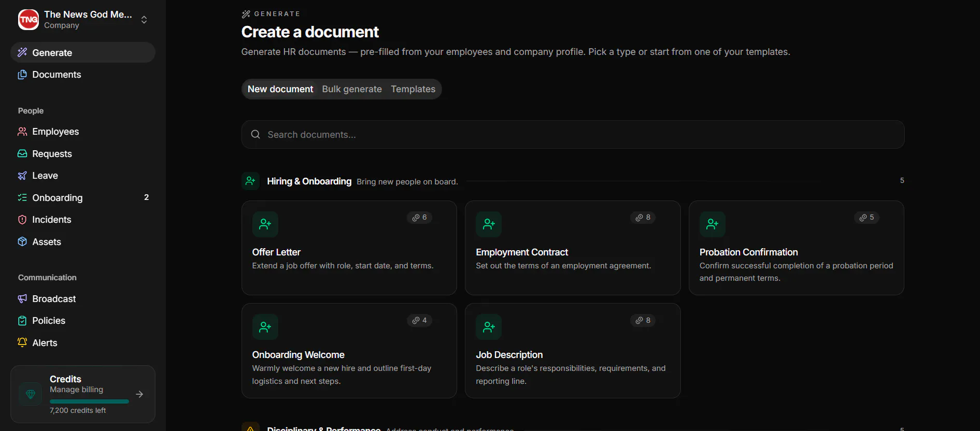Select Generate in the sidebar

[x=83, y=52]
